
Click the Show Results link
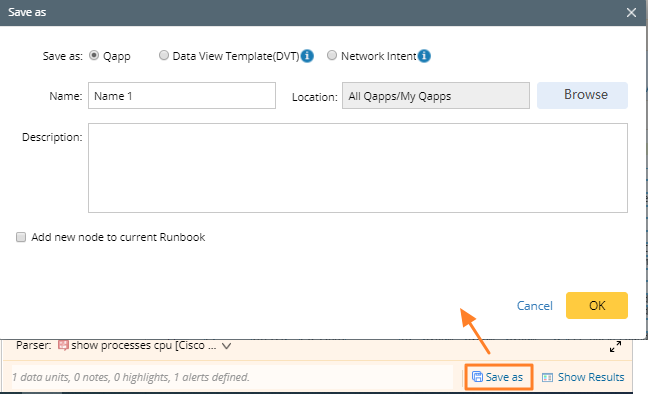click(591, 377)
